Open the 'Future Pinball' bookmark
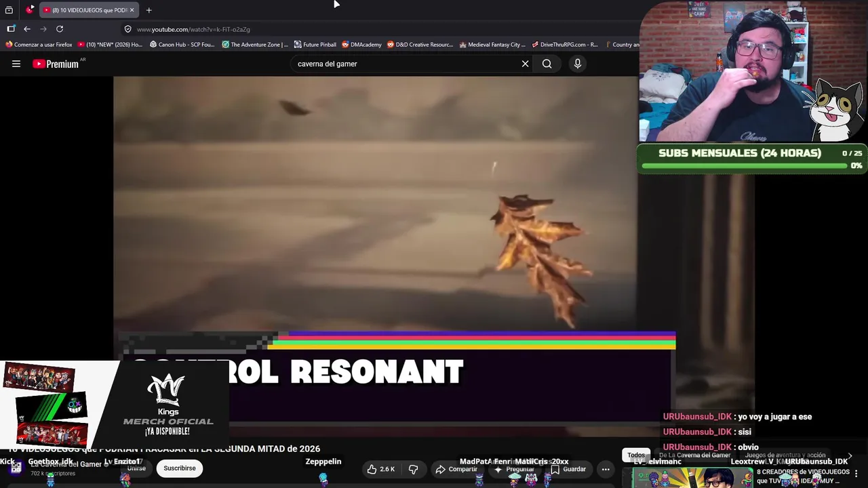868x488 pixels. [x=315, y=45]
